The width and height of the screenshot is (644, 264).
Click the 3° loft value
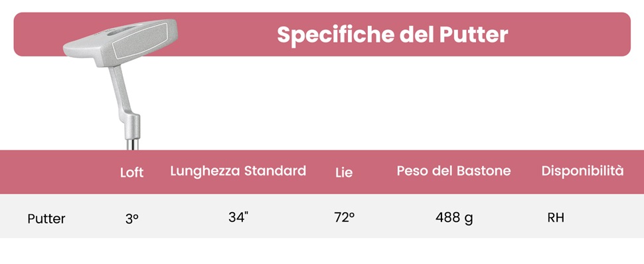tap(132, 218)
